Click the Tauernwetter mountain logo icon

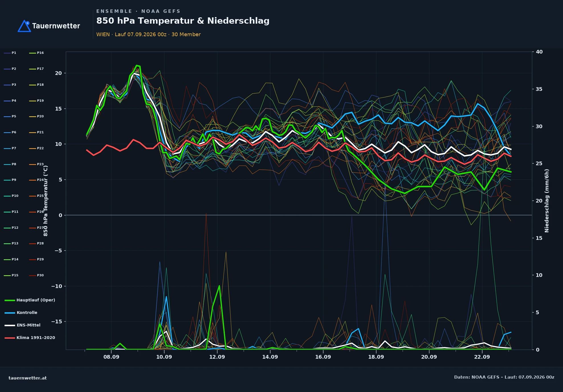[x=24, y=26]
